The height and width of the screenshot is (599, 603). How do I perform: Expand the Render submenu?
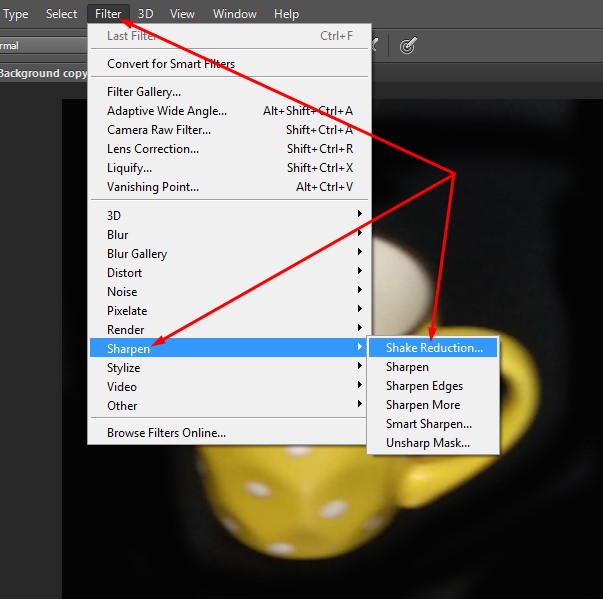pos(230,329)
